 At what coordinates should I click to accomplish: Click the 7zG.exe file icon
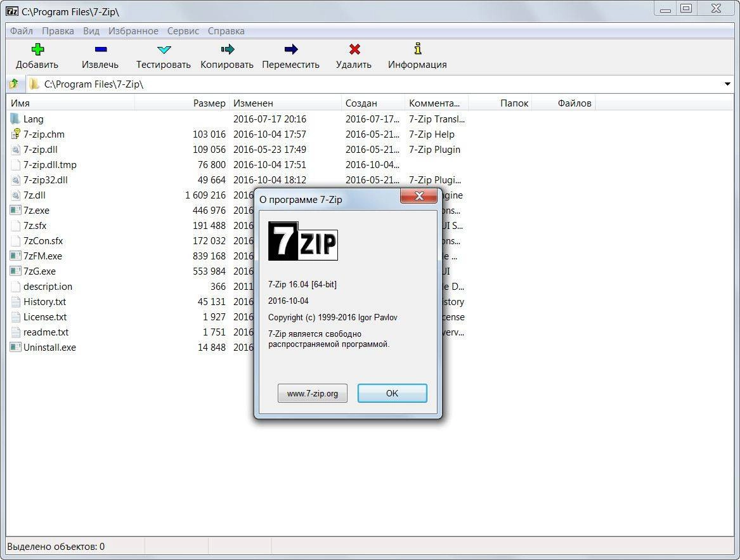click(x=15, y=271)
